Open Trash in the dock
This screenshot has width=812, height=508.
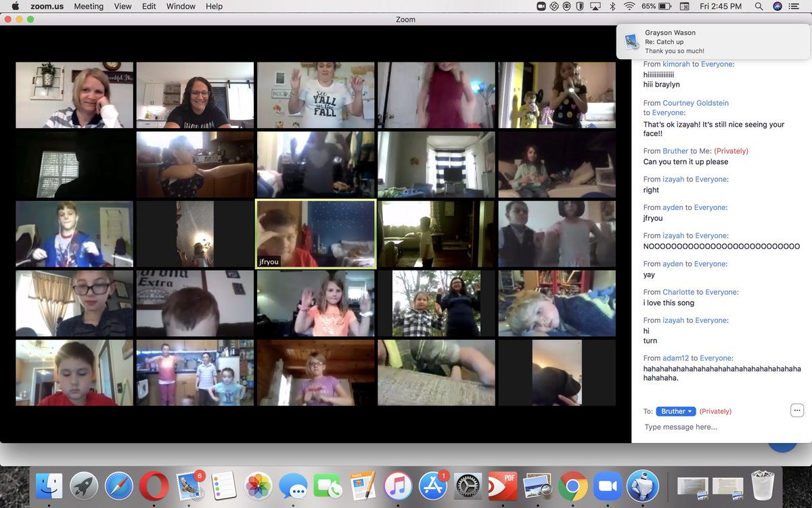click(763, 486)
